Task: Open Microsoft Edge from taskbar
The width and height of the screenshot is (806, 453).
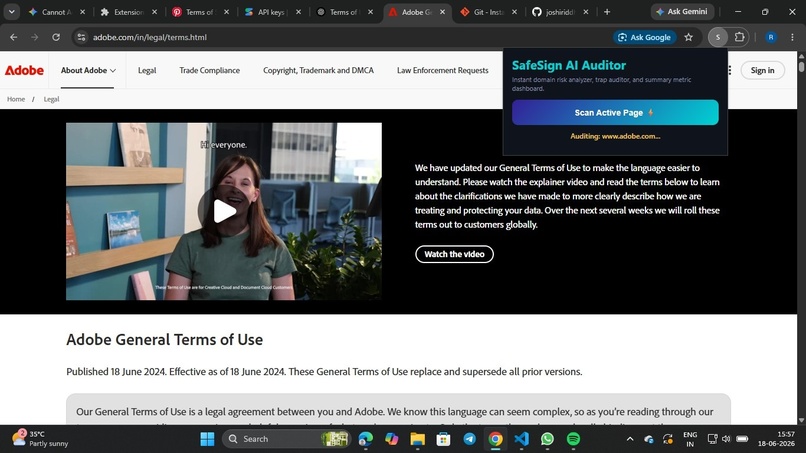Action: [365, 439]
